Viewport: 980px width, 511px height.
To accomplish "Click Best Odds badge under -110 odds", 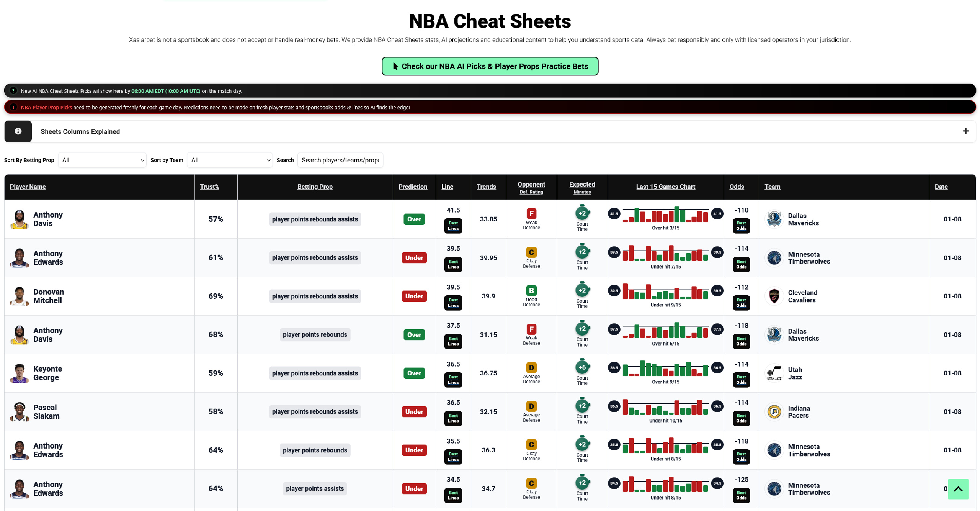I will click(x=741, y=226).
